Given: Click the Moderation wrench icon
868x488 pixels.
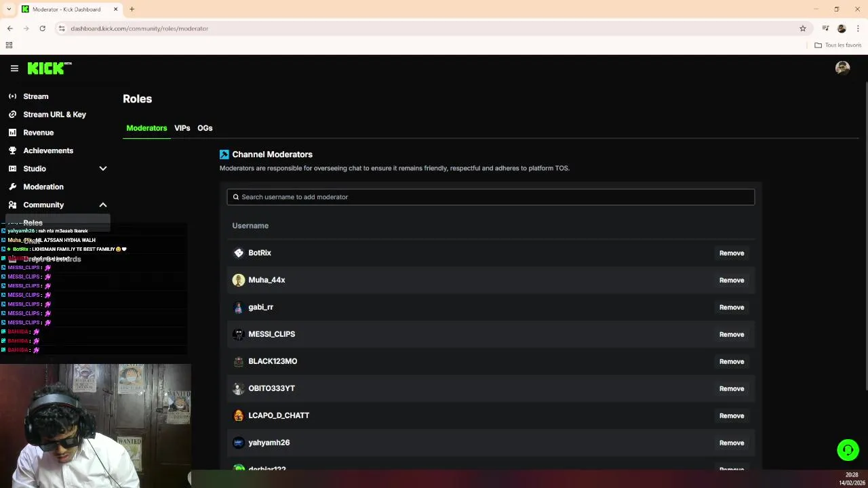Looking at the screenshot, I should tap(12, 186).
